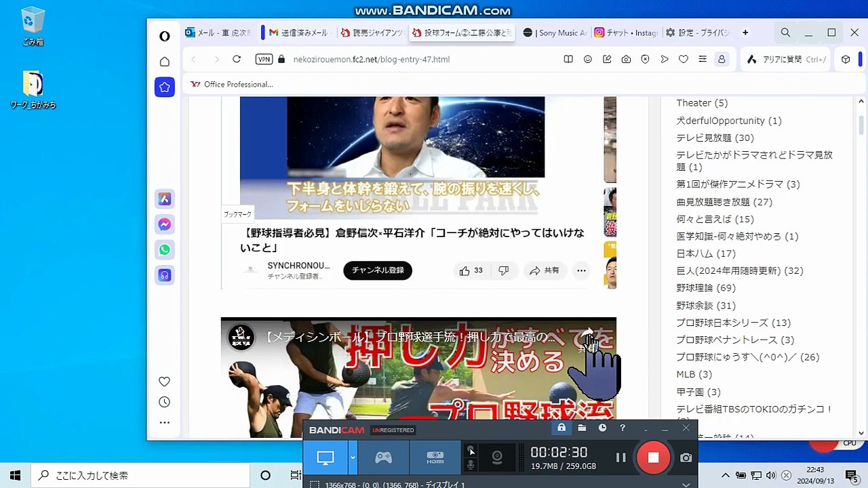Open the SYNCHRONOU... channel name
The width and height of the screenshot is (868, 488).
click(298, 266)
